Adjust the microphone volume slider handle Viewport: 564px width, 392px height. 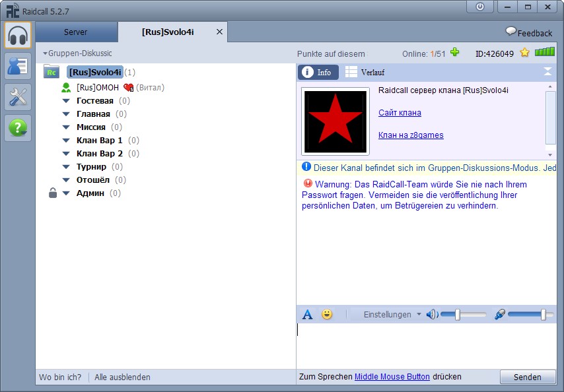[x=543, y=314]
